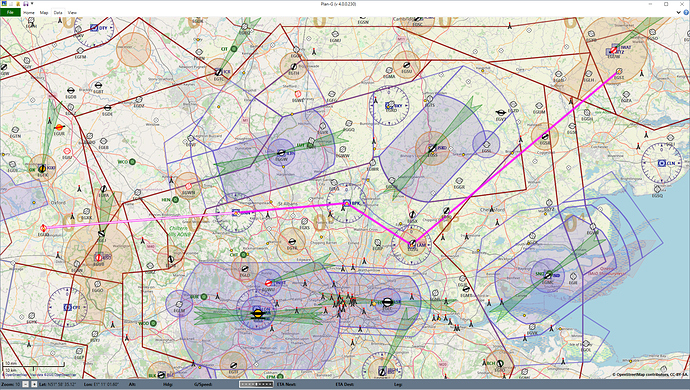Screen dimensions: 690x390
Task: Select the Luton EGGW airport icon
Action: [x=281, y=153]
